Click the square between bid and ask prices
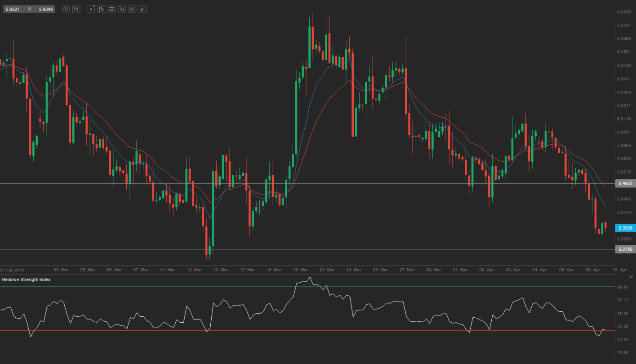The width and height of the screenshot is (636, 364). [x=30, y=9]
